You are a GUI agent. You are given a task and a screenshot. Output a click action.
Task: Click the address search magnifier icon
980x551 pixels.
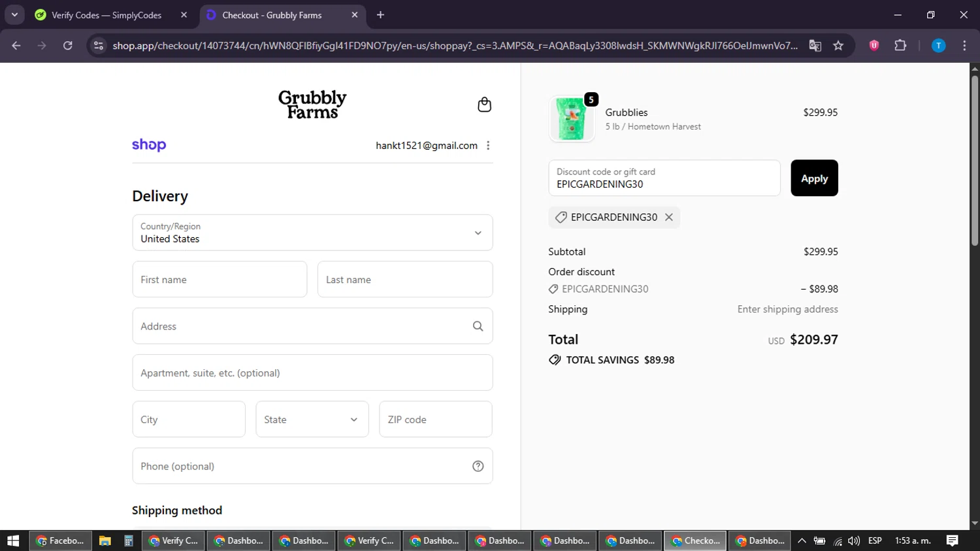pyautogui.click(x=478, y=326)
